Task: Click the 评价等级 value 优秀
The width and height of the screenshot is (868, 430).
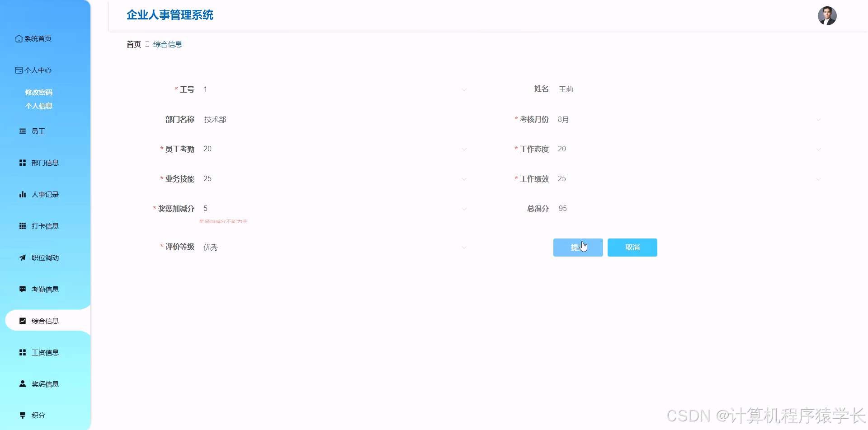Action: tap(211, 248)
